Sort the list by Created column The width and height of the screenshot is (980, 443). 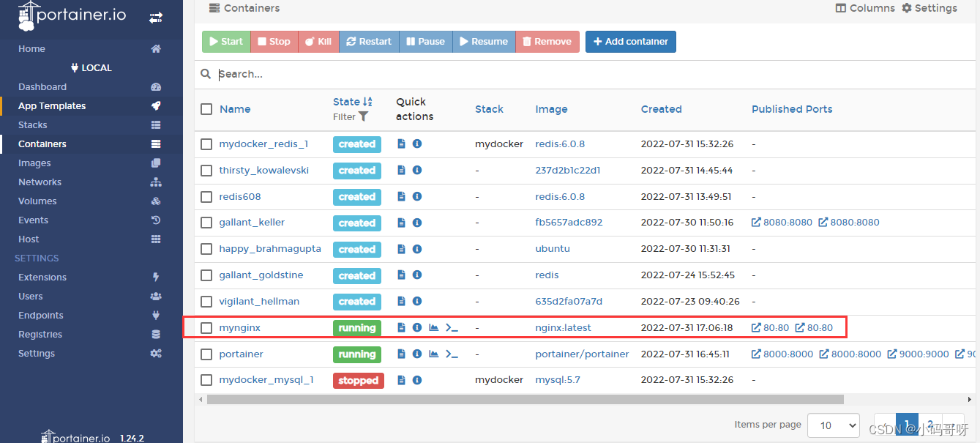661,109
